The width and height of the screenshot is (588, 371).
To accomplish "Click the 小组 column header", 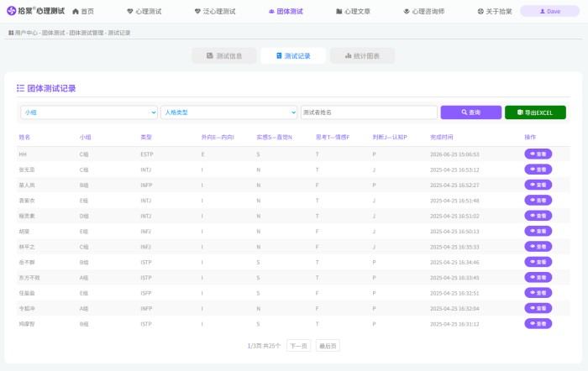I will [x=85, y=137].
